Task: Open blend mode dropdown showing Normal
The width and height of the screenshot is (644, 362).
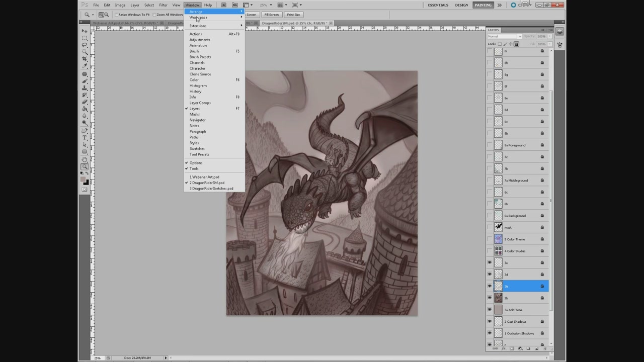Action: pos(505,36)
